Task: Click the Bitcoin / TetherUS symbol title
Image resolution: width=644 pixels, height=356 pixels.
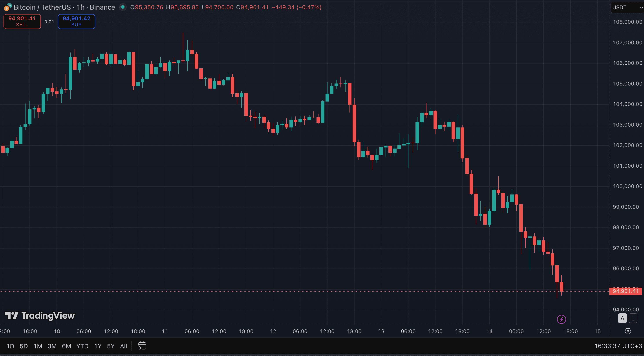Action: point(42,7)
